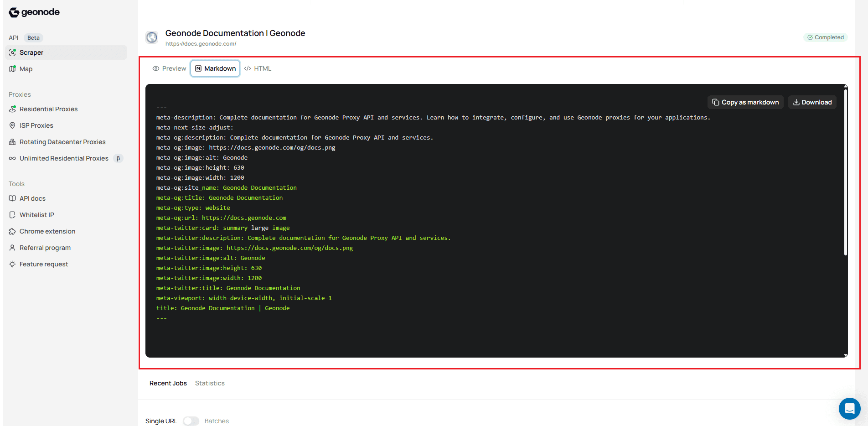The width and height of the screenshot is (868, 426).
Task: Click the copy icon in Copy as markdown
Action: click(716, 102)
